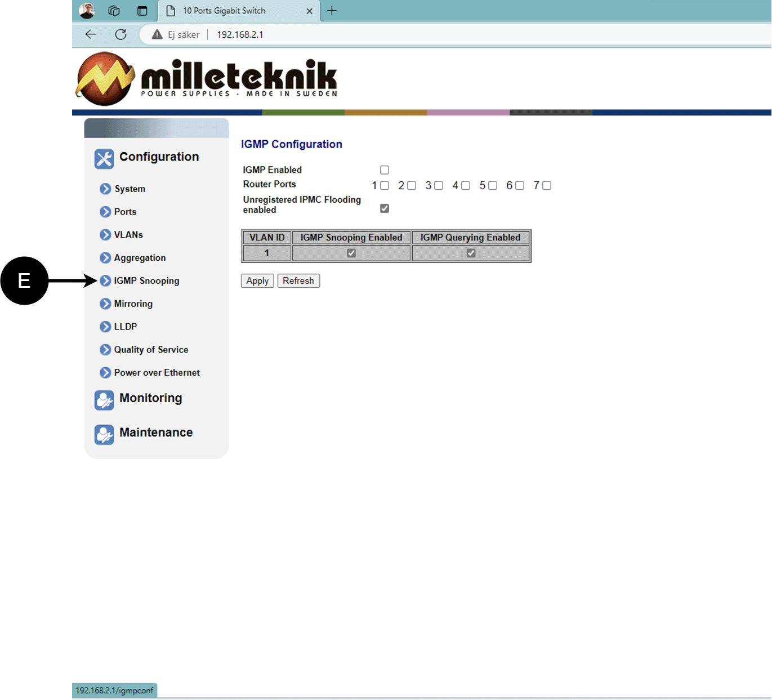Collapse the Configuration menu section
This screenshot has width=772, height=700.
(x=159, y=157)
